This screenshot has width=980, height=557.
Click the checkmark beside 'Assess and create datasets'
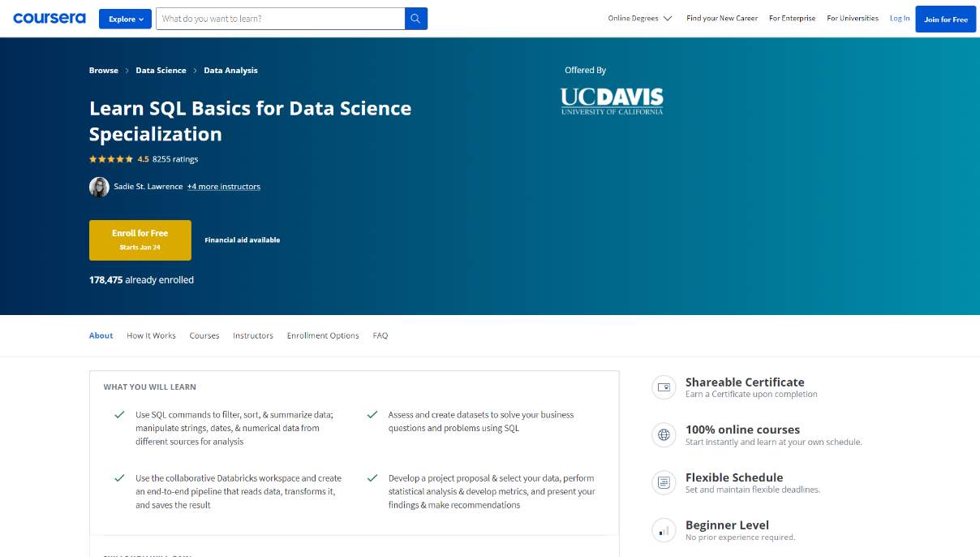[x=372, y=415]
